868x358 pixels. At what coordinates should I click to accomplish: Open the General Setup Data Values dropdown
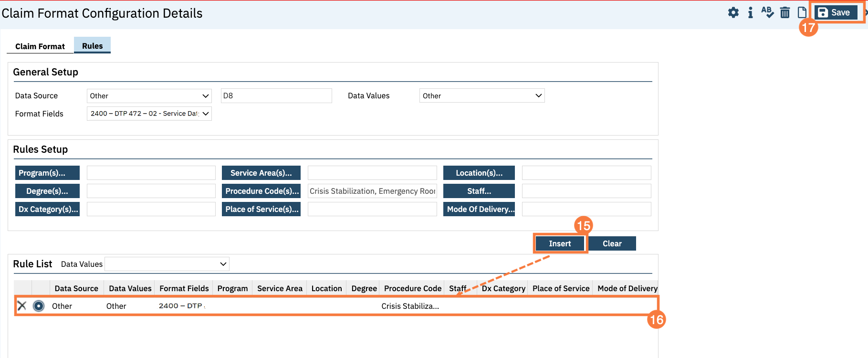pyautogui.click(x=481, y=96)
